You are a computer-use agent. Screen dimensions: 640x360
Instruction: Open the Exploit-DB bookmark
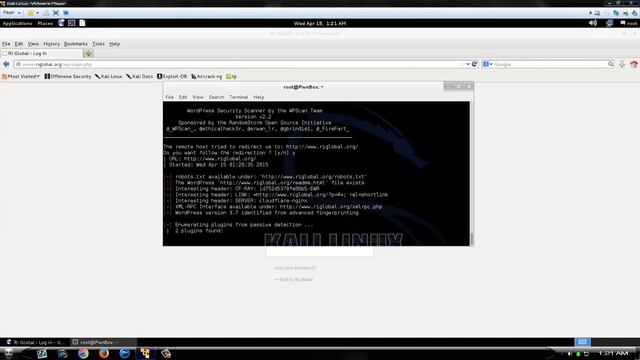[172, 76]
